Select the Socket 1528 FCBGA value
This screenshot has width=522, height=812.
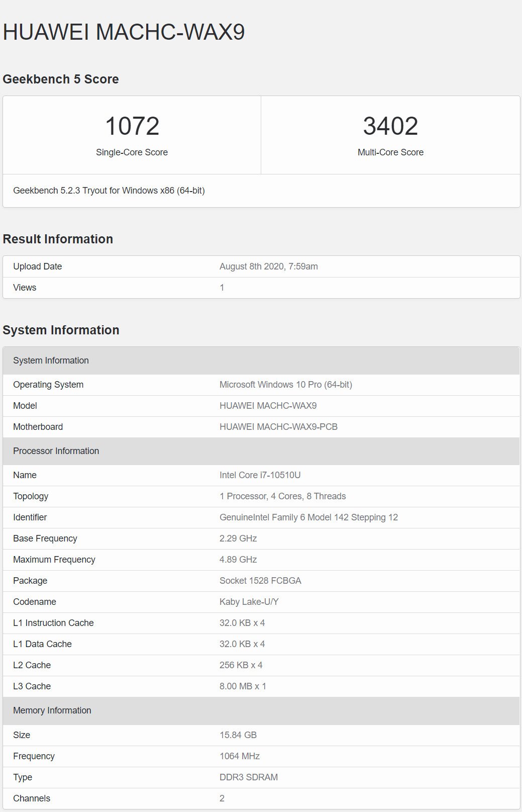tap(260, 581)
